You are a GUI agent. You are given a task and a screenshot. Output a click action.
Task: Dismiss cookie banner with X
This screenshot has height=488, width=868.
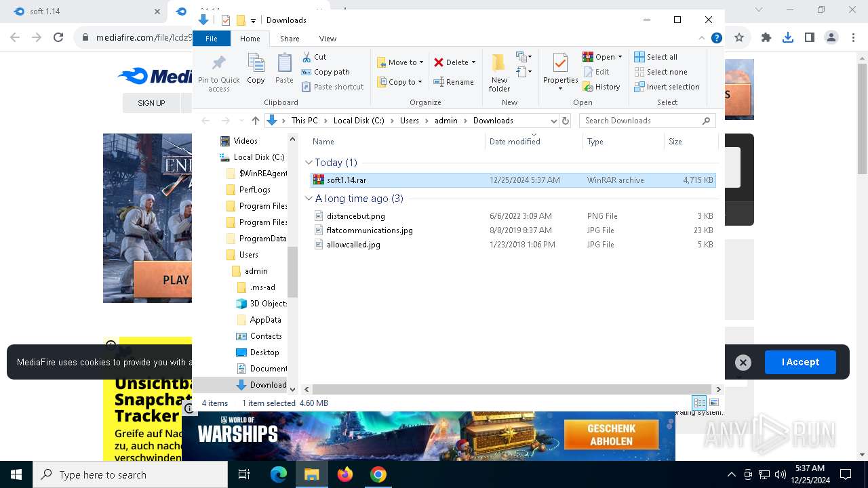[x=743, y=363]
